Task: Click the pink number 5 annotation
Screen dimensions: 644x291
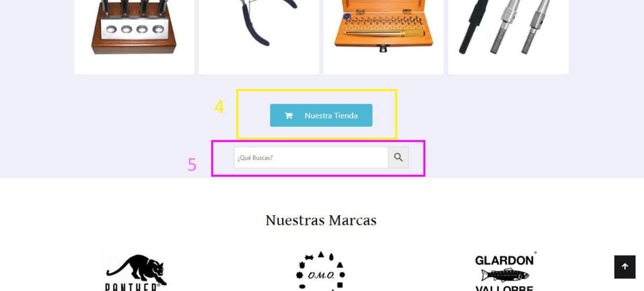Action: (x=192, y=164)
